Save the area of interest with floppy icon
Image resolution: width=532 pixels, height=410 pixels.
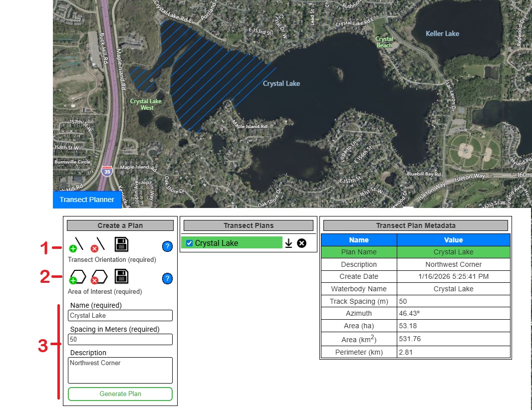[121, 276]
